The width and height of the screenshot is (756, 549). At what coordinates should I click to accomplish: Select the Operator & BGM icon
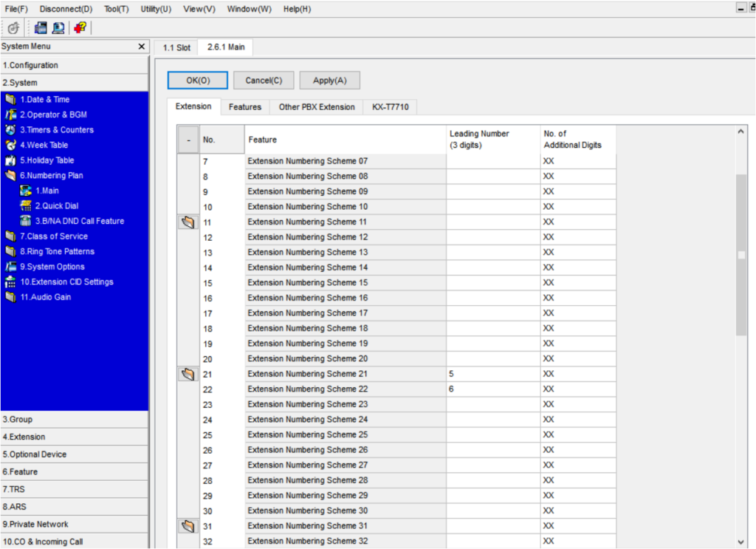(10, 115)
